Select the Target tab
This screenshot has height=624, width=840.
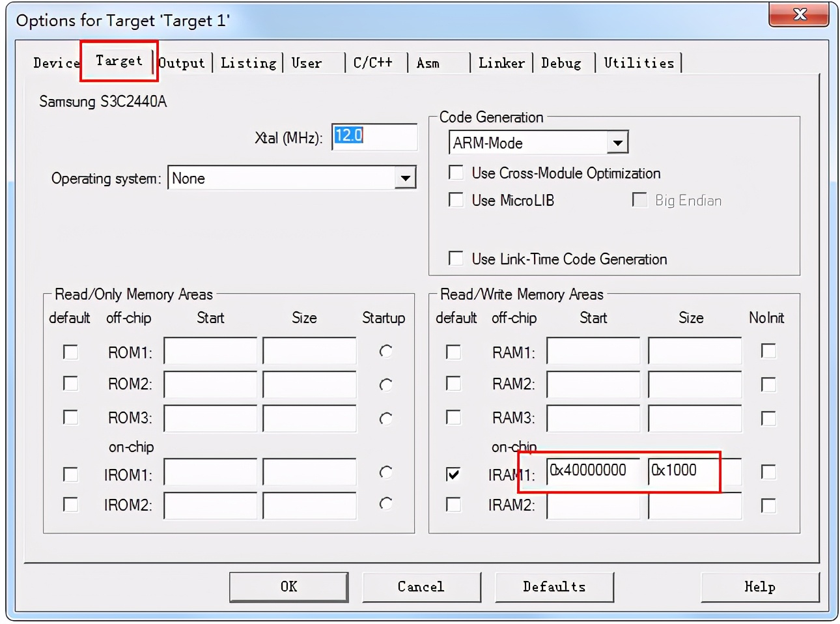tap(119, 61)
